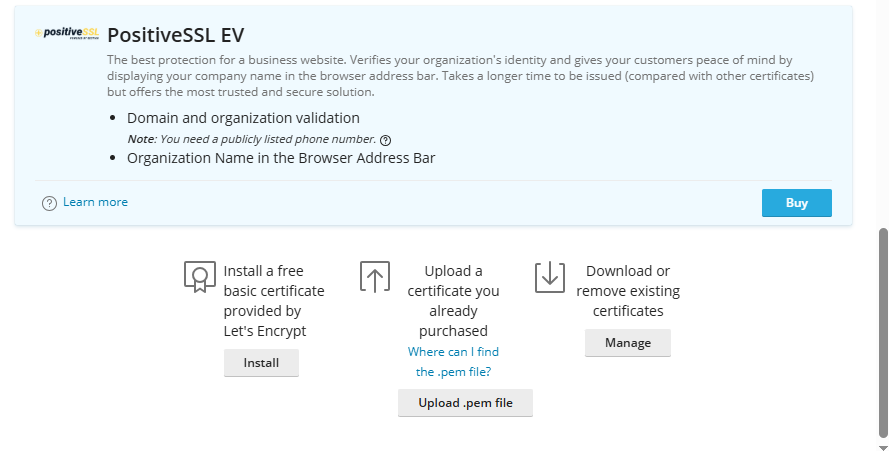Click the scrollbar down arrow
The height and width of the screenshot is (451, 889).
[x=883, y=447]
